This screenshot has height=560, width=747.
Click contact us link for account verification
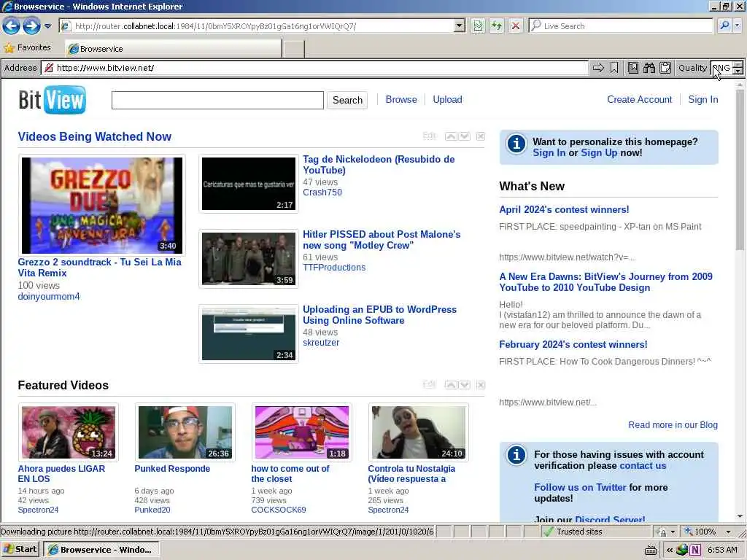(643, 466)
